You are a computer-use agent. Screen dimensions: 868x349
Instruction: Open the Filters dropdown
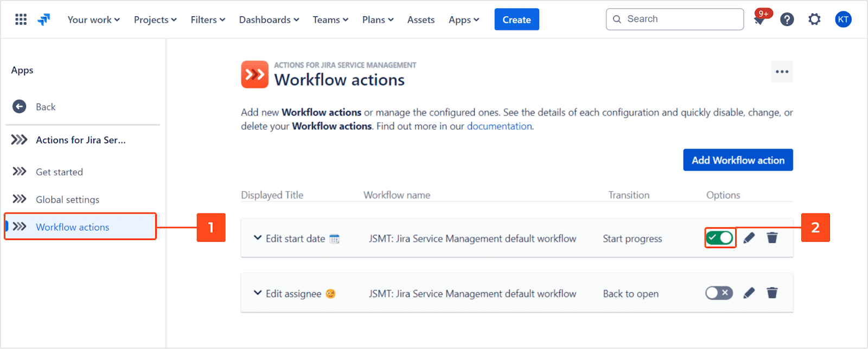coord(208,20)
